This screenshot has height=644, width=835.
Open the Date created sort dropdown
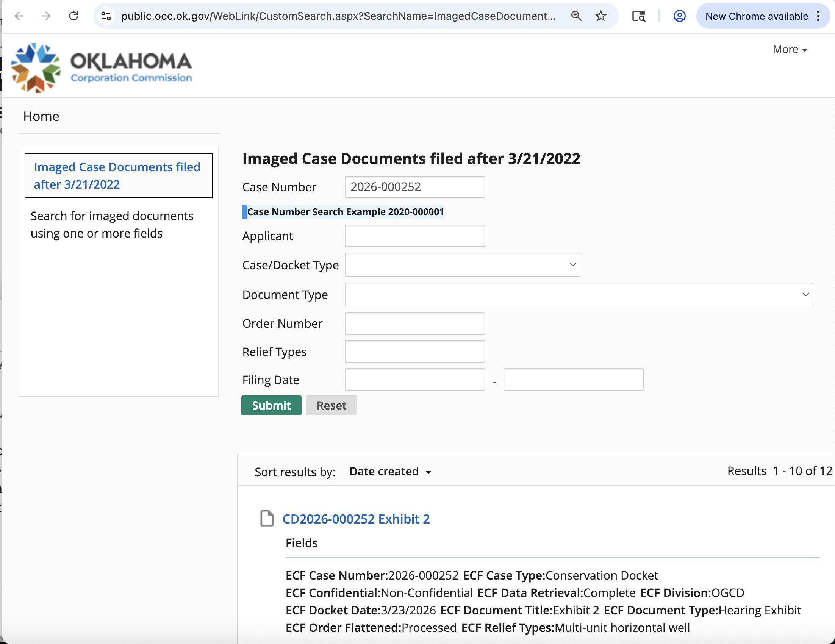pyautogui.click(x=390, y=472)
